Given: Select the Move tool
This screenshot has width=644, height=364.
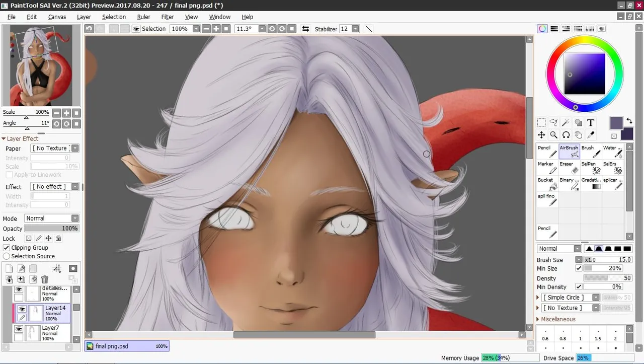Looking at the screenshot, I should tap(541, 135).
